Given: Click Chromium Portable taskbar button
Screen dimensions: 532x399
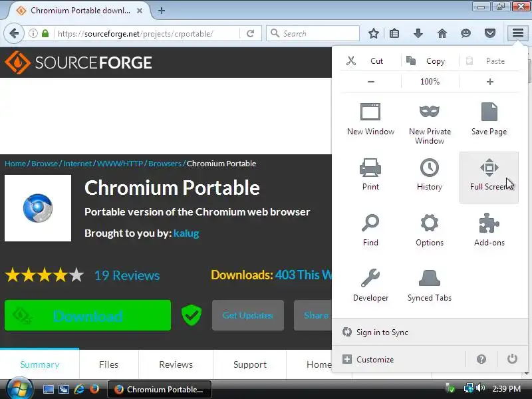Looking at the screenshot, I should coord(160,389).
